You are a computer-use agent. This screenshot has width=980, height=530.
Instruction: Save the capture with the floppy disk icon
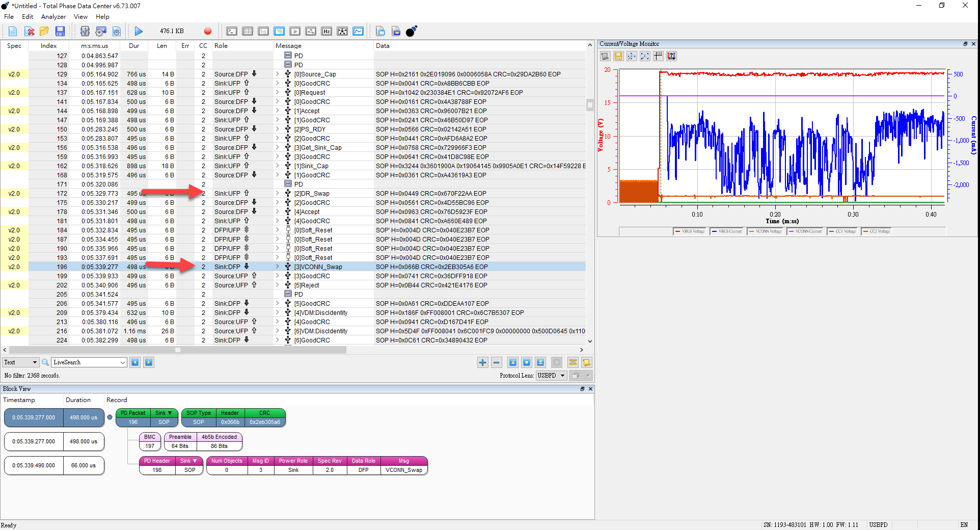(60, 32)
